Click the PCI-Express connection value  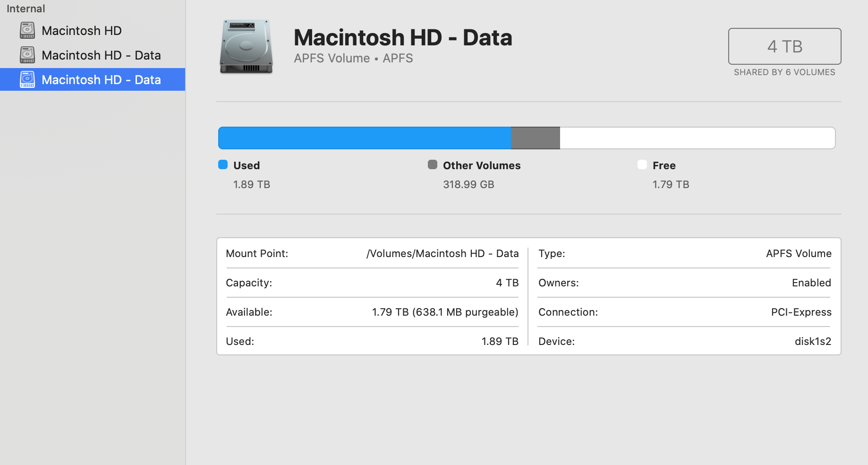[801, 312]
